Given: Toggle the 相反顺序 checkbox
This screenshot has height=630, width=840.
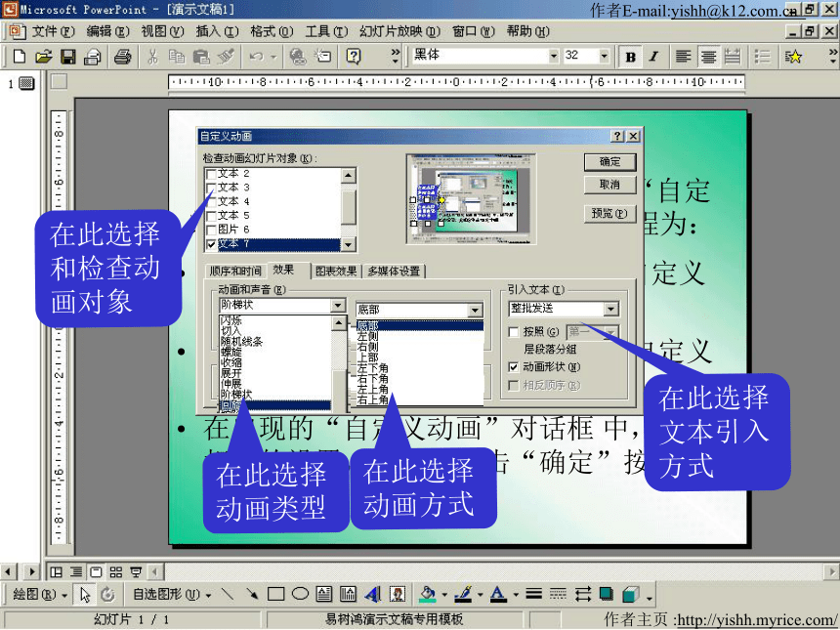Looking at the screenshot, I should pos(513,385).
